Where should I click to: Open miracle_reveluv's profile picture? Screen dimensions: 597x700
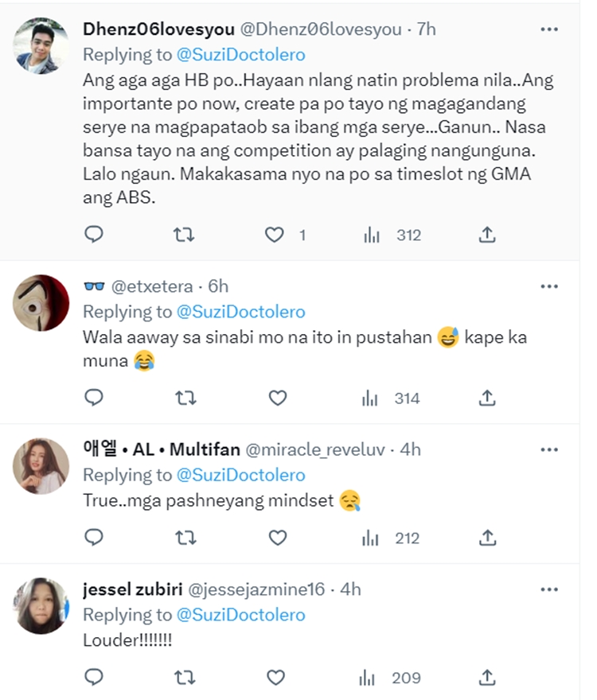point(40,466)
